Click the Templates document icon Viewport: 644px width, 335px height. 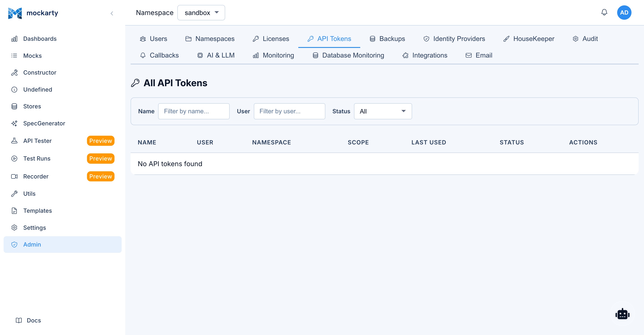pos(14,211)
